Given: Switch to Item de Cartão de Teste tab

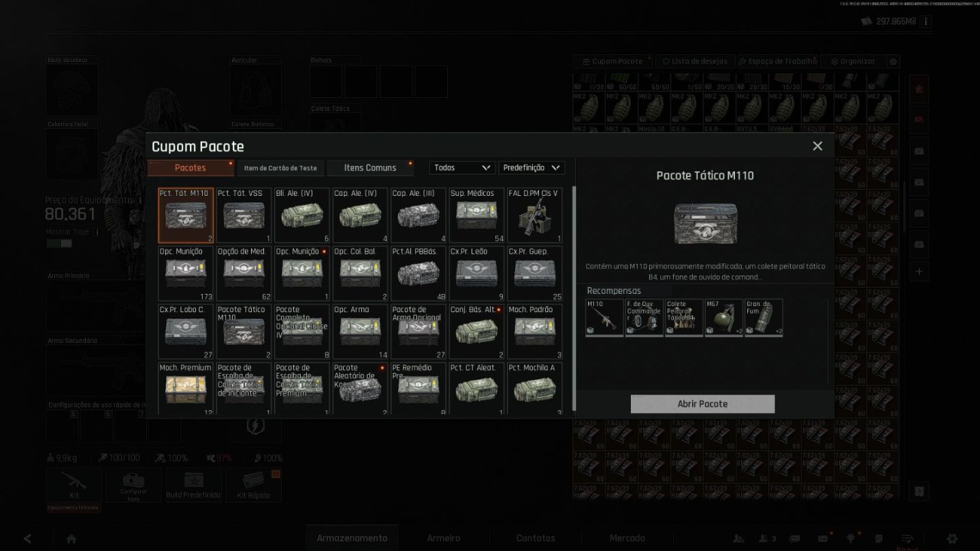Looking at the screenshot, I should point(280,168).
